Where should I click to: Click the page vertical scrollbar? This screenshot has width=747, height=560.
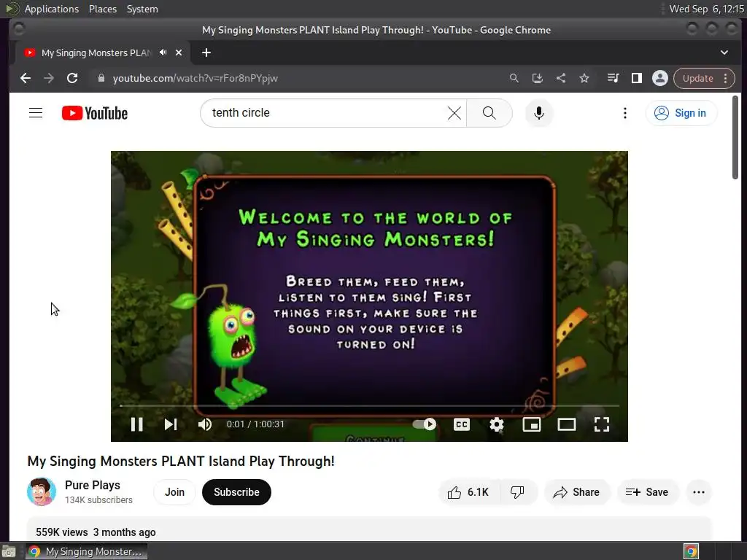coord(735,137)
